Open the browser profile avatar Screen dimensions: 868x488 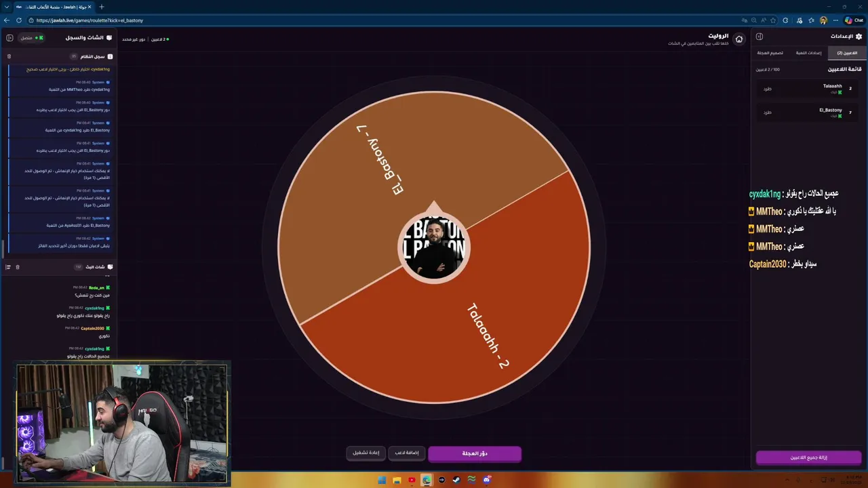pyautogui.click(x=823, y=20)
